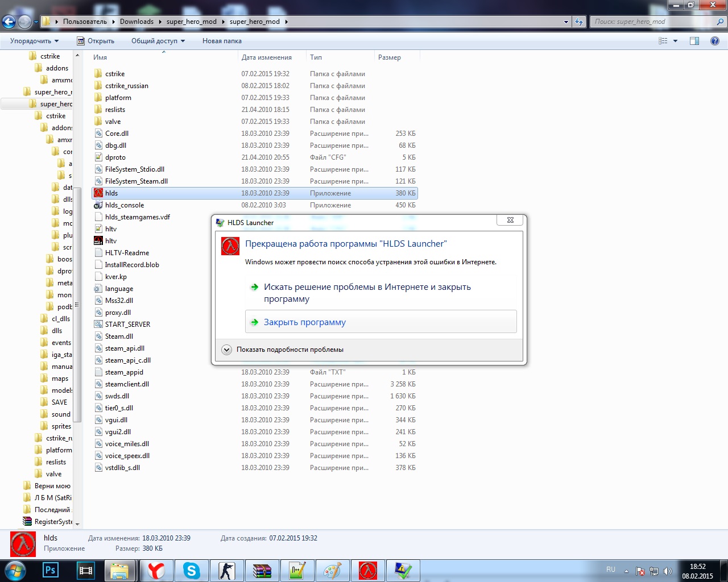Open the Общий доступ dropdown
The image size is (728, 582).
(158, 41)
